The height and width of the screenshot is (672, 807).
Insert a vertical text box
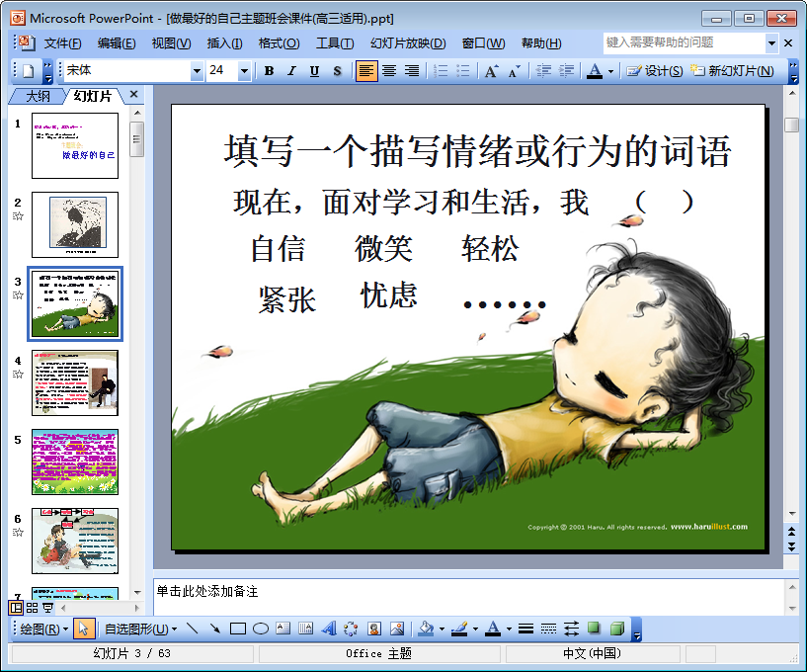pyautogui.click(x=306, y=629)
